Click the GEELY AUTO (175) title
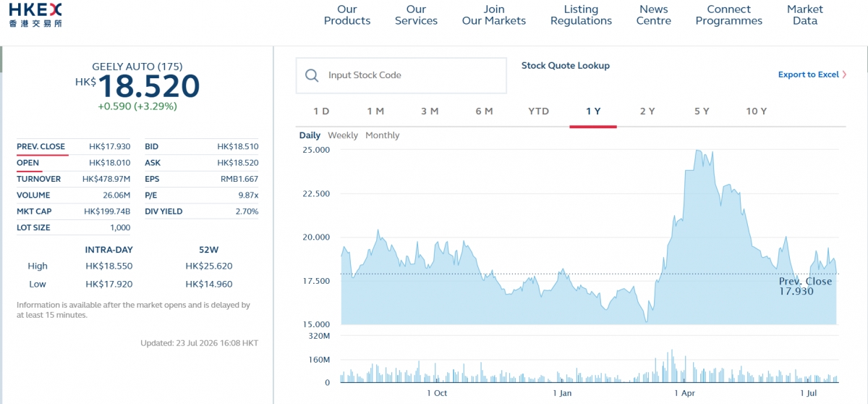The width and height of the screenshot is (868, 404). coord(137,67)
